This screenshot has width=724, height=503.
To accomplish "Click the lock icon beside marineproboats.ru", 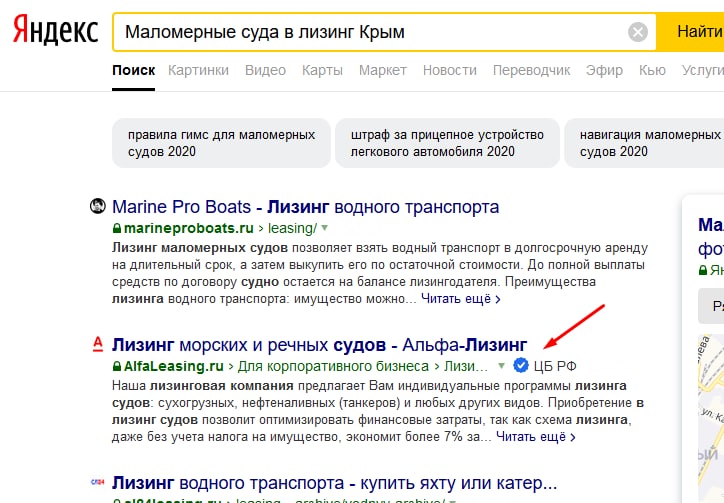I will 117,228.
